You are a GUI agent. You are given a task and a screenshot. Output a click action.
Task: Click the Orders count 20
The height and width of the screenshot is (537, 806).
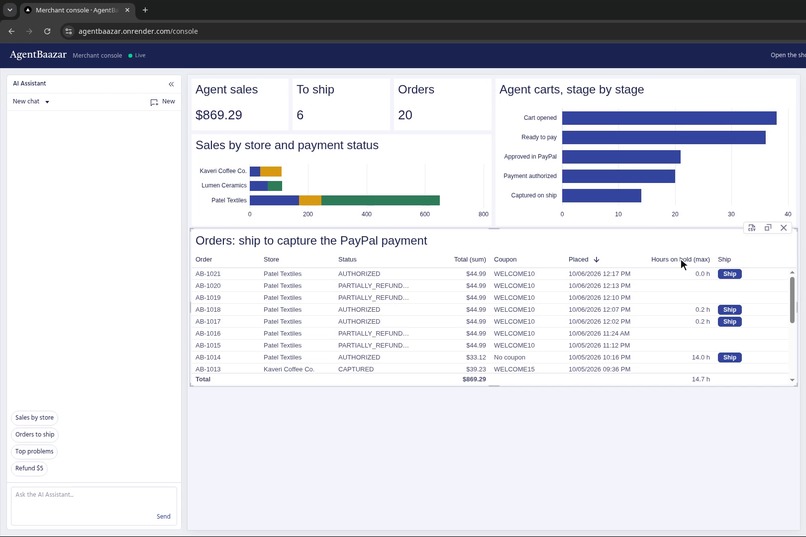click(x=405, y=115)
